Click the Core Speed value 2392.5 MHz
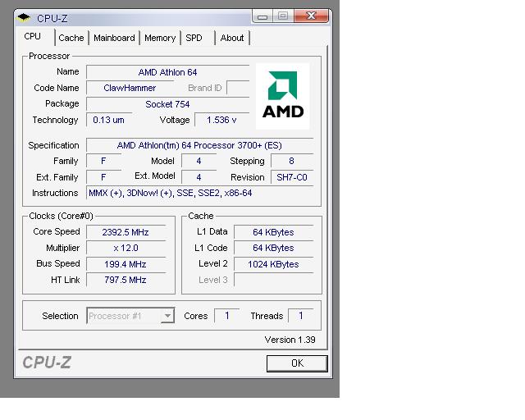Screen dimensions: 525x420 126,232
